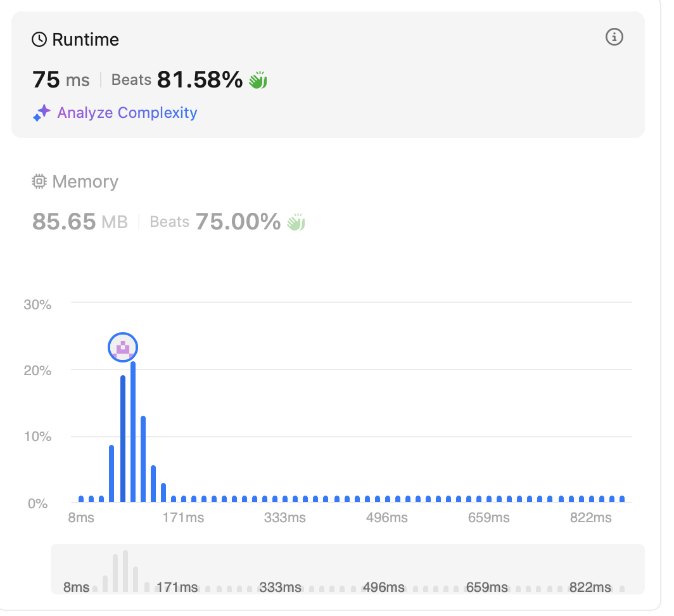
Task: Click the green clapping hands next to 81.58%
Action: tap(258, 80)
